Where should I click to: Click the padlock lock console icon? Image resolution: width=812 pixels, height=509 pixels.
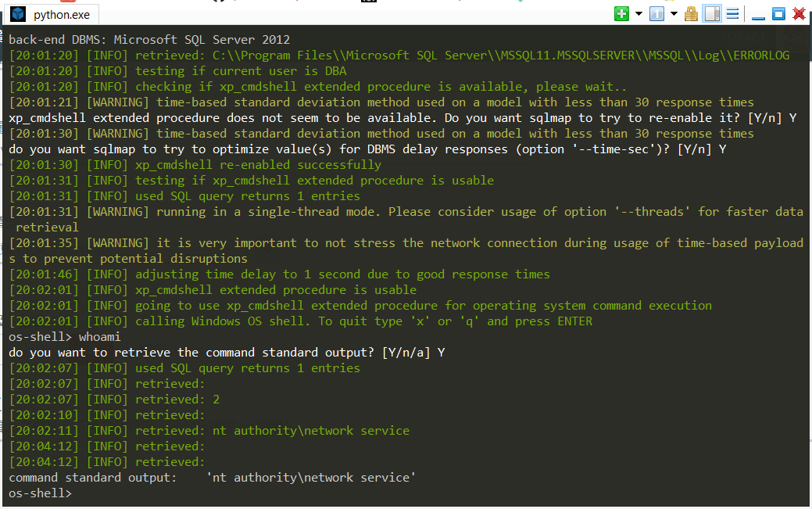691,14
